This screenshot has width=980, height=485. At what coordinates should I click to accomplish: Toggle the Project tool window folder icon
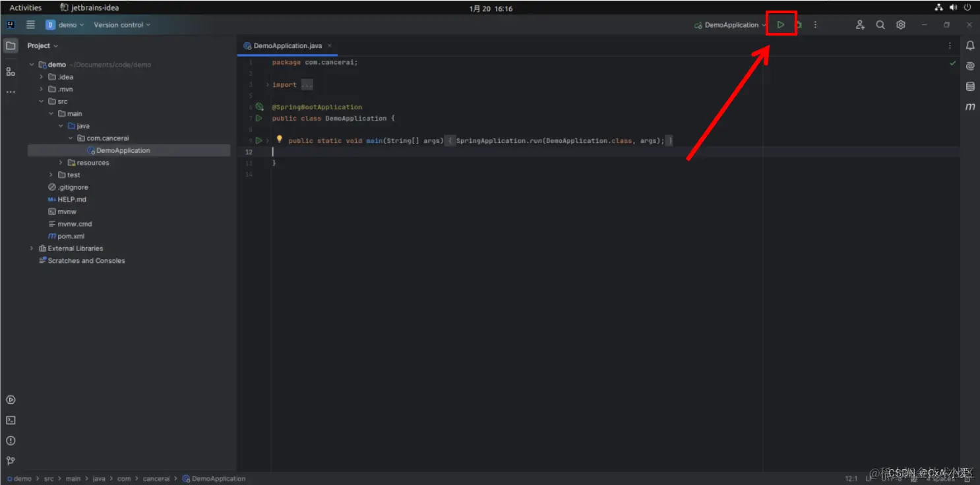[x=11, y=45]
